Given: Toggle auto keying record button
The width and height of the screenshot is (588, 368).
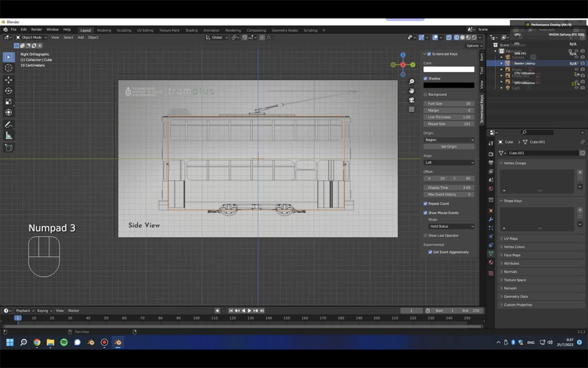Looking at the screenshot, I should click(217, 310).
